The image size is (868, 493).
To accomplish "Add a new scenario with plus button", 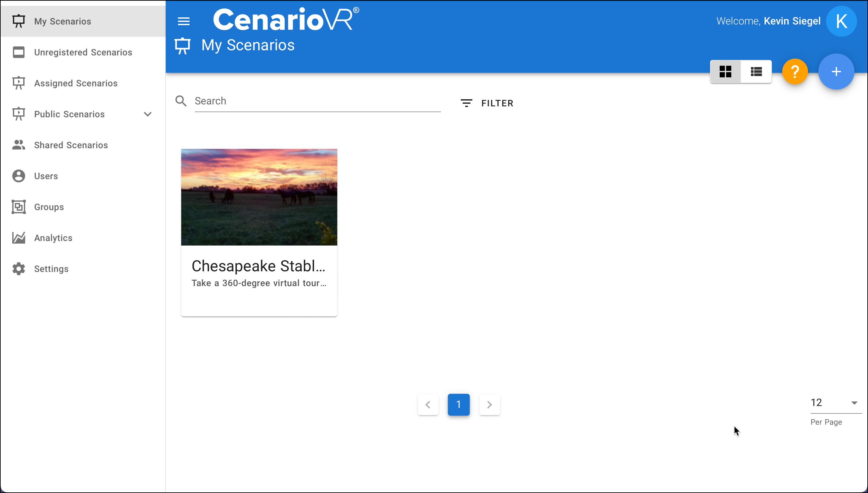I will [x=836, y=72].
